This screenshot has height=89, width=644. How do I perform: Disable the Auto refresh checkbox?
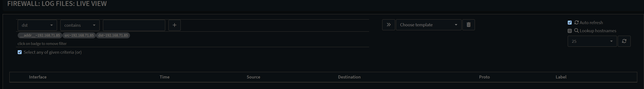[x=570, y=23]
